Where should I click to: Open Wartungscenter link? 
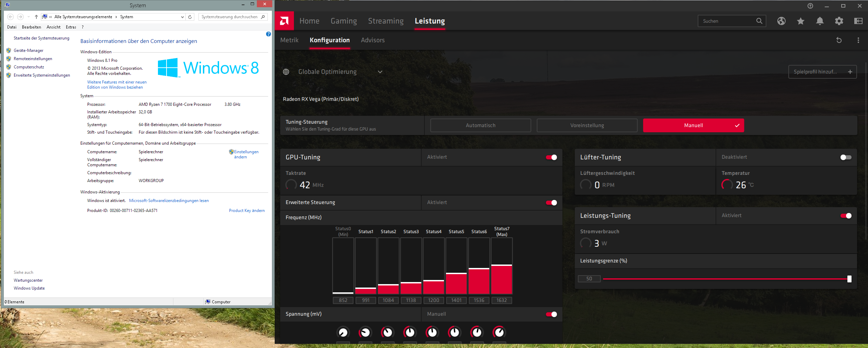point(28,280)
